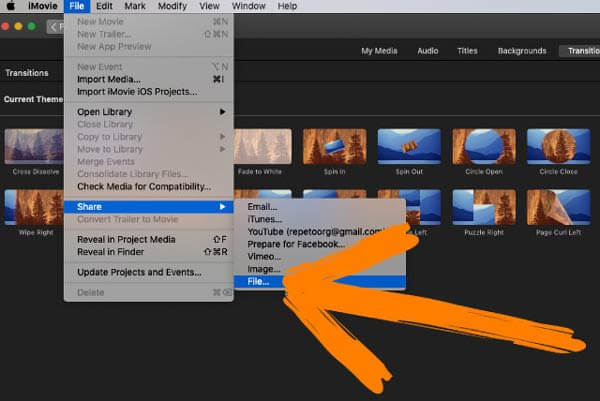Click the back button in the iMovie toolbar
Viewport: 600px width, 401px height.
[x=55, y=27]
